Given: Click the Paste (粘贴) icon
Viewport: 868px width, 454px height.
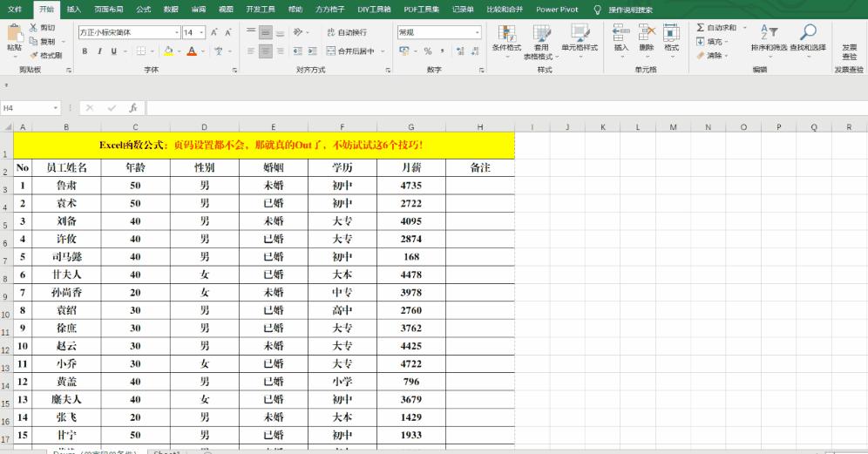Looking at the screenshot, I should click(x=15, y=33).
